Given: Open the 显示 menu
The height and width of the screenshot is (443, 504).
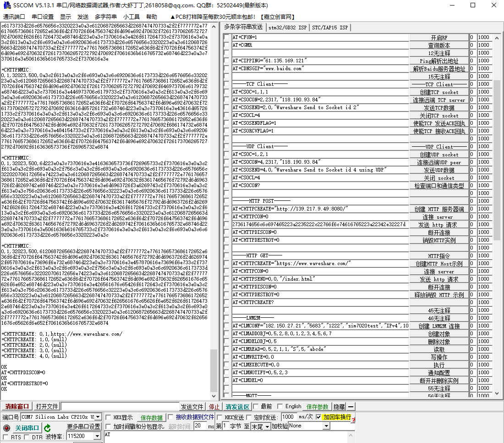Looking at the screenshot, I should click(x=66, y=17).
